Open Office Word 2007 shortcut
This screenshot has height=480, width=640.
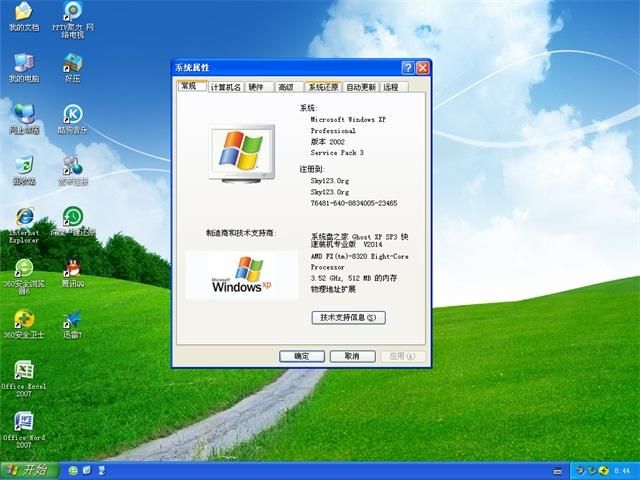[24, 430]
